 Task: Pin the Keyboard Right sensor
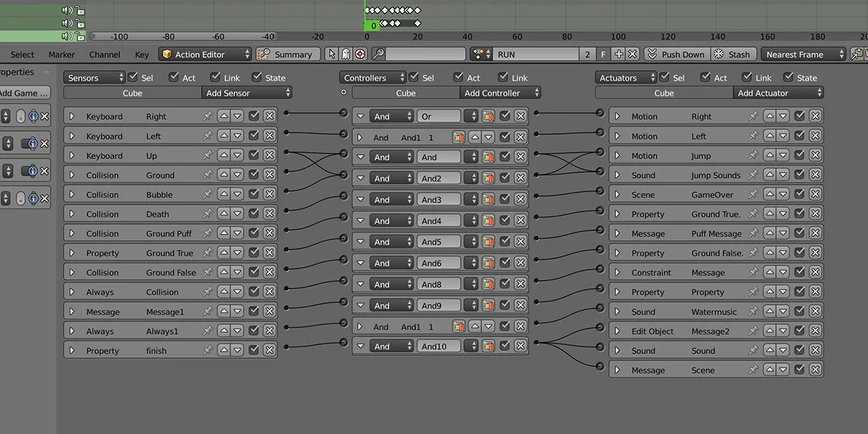[208, 116]
